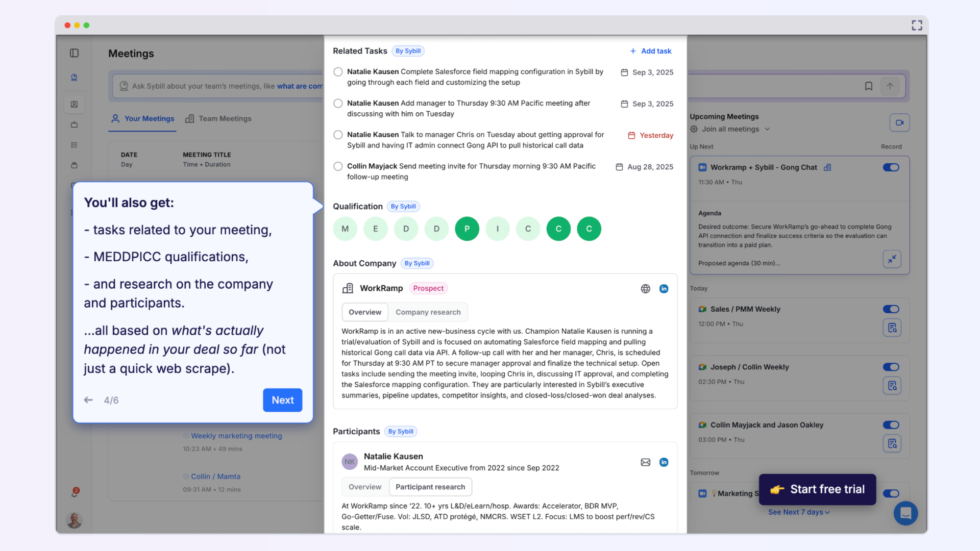Open notes icon for Joseph / Collin Weekly
This screenshot has width=980, height=551.
coord(892,385)
